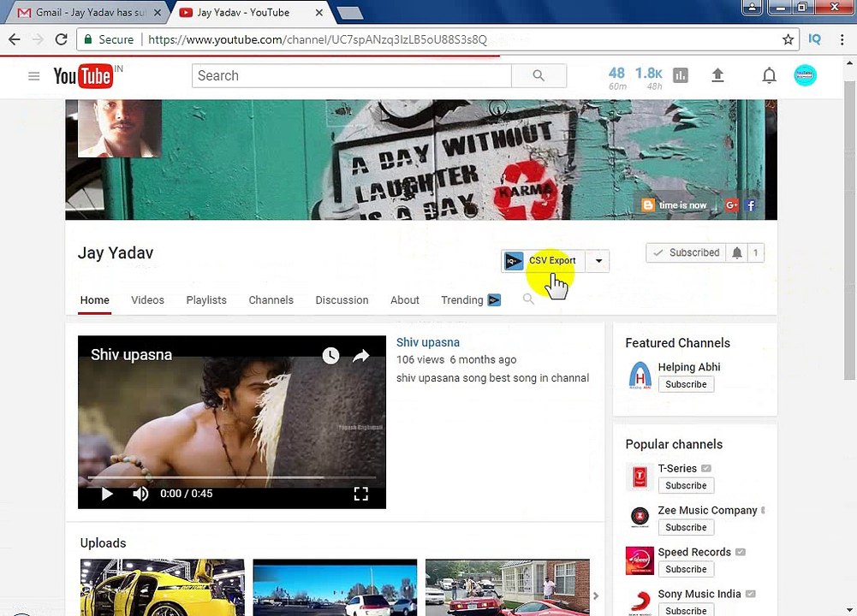Open the Facebook banner icon

tap(750, 205)
